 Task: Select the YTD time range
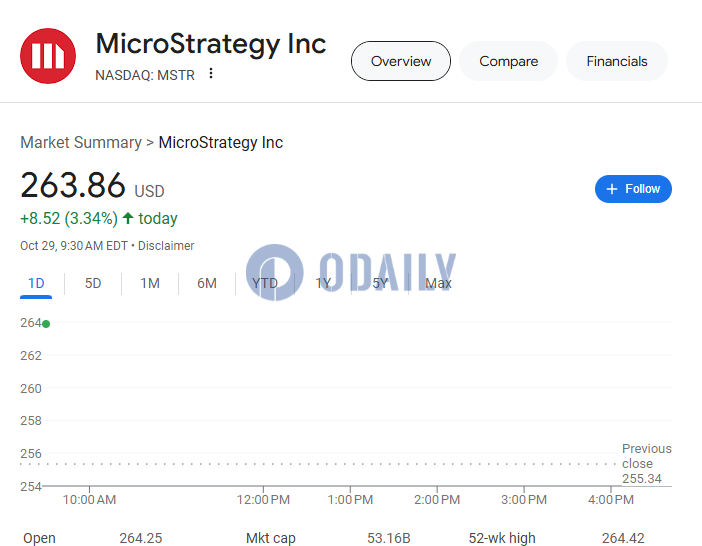(265, 283)
